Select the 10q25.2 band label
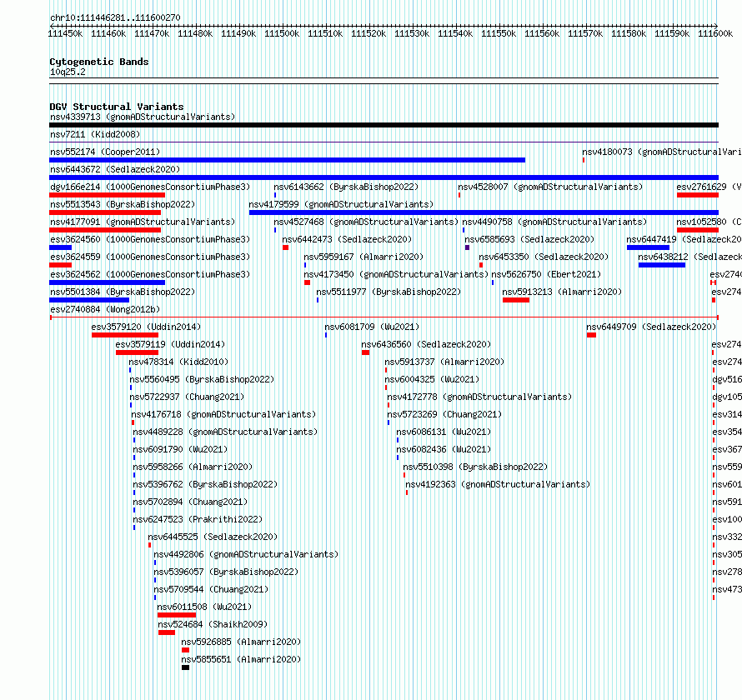742x700 pixels. (x=68, y=72)
